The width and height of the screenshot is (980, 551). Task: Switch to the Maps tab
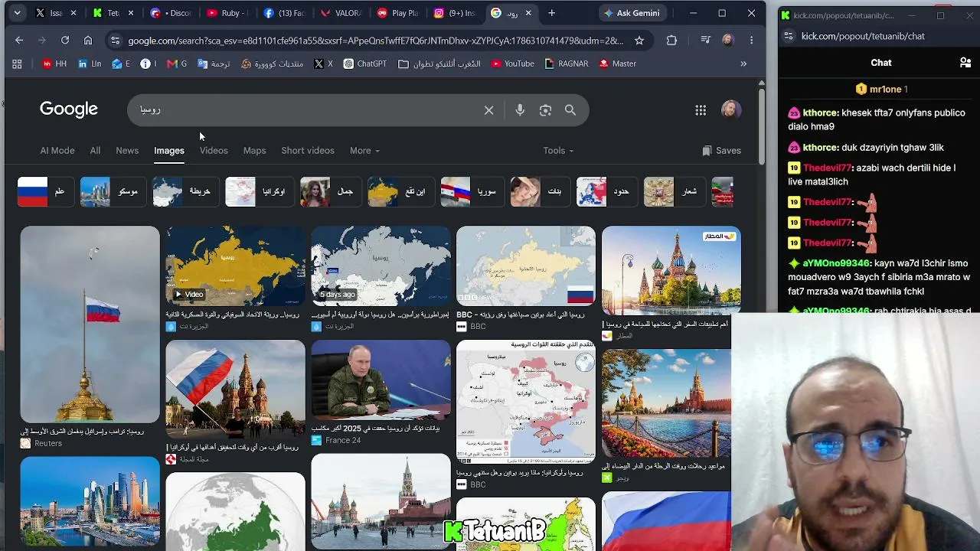254,151
